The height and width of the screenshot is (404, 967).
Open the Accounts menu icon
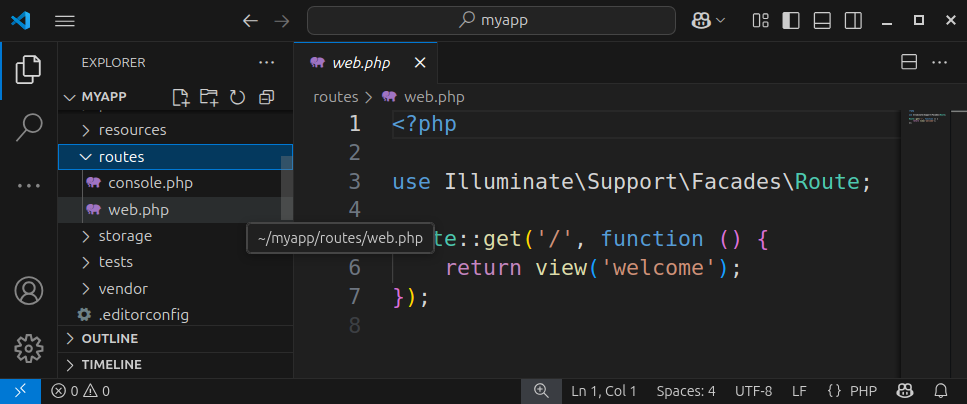click(x=28, y=291)
